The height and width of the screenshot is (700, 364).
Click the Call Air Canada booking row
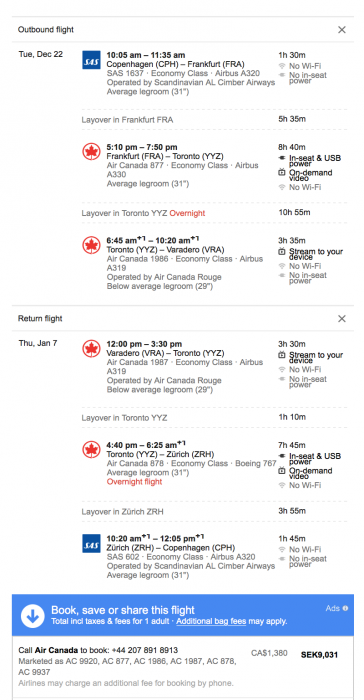click(x=183, y=666)
